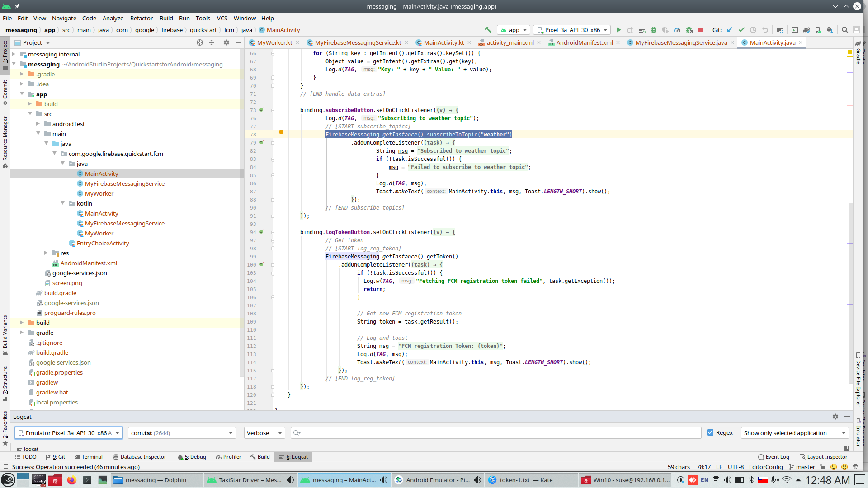The height and width of the screenshot is (488, 868).
Task: Toggle the Regex checkbox in Logcat
Action: [x=710, y=433]
